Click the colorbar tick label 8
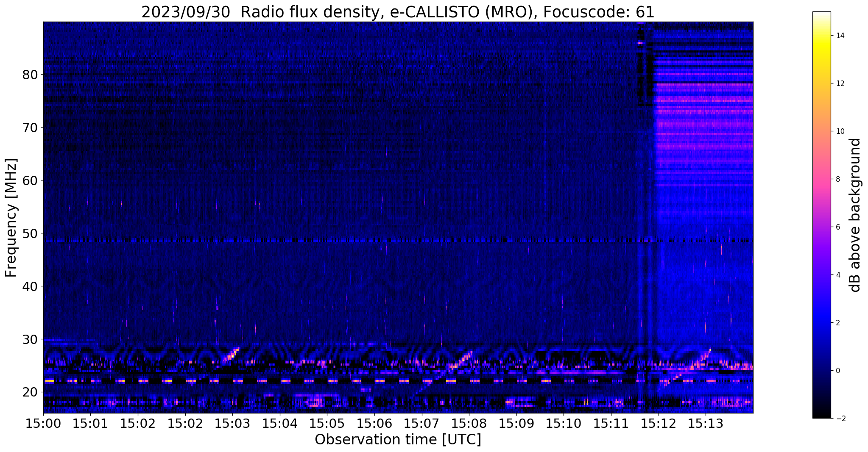The height and width of the screenshot is (452, 868). point(838,179)
